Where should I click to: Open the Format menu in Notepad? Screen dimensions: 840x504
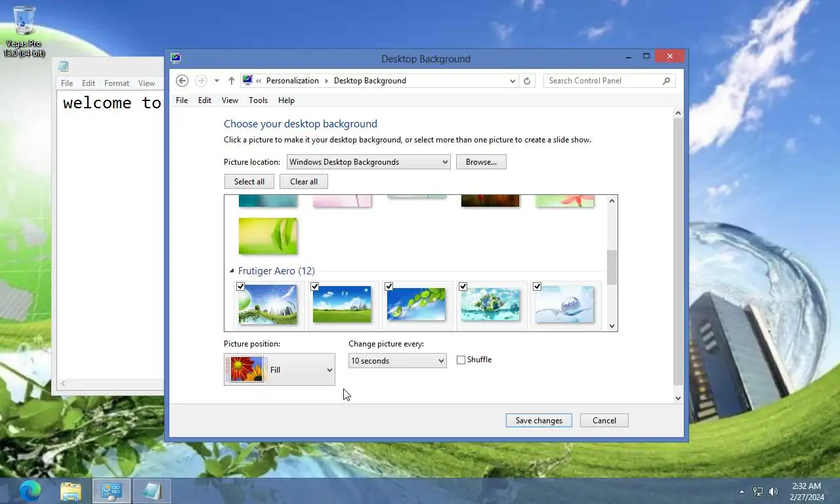coord(117,83)
